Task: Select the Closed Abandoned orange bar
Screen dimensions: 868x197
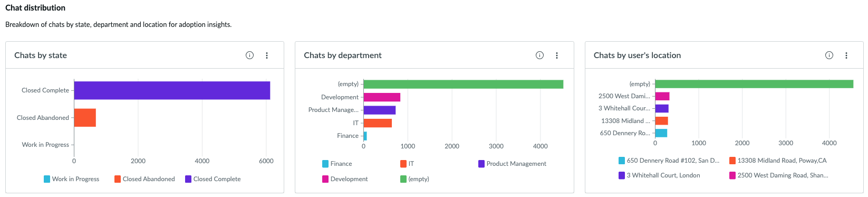Action: click(x=85, y=118)
